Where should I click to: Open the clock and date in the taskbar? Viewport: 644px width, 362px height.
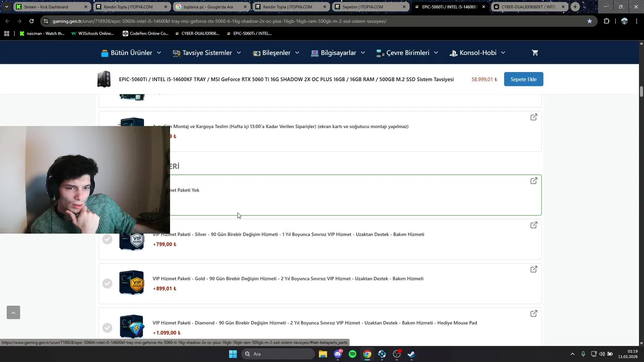tap(628, 354)
